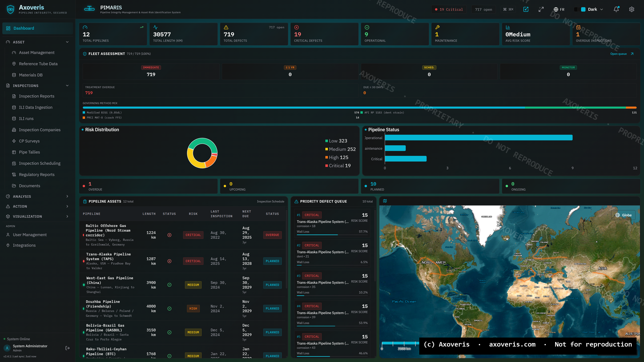The image size is (644, 362).
Task: Click the 19 Critical badge in header
Action: pyautogui.click(x=449, y=9)
